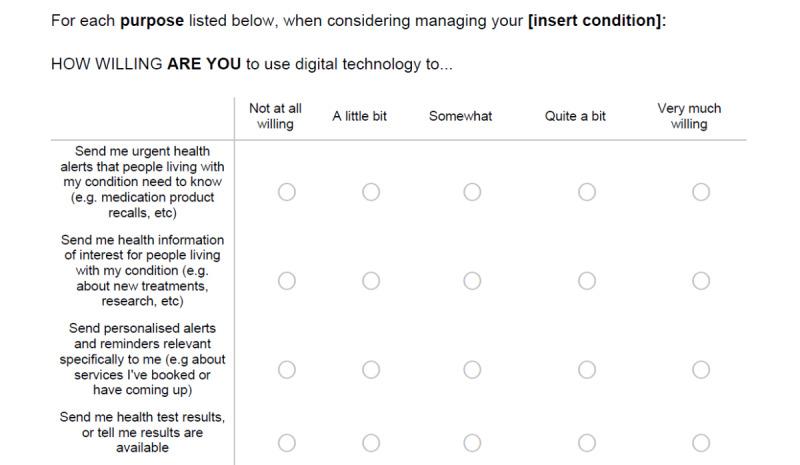Choose "A little bit" for urgent health alerts
The height and width of the screenshot is (465, 800).
371,192
